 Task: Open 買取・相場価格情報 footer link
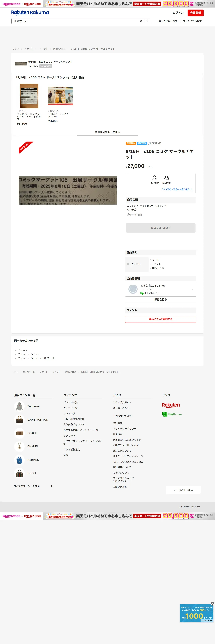pos(74,419)
